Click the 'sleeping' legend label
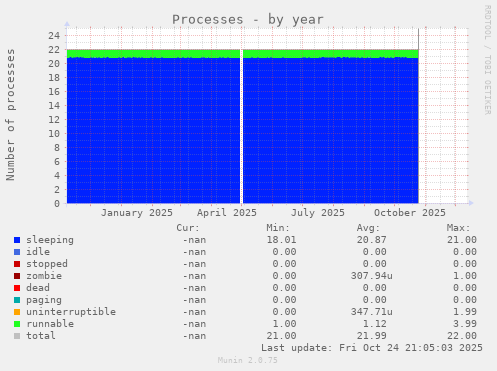The height and width of the screenshot is (371, 497). tap(50, 240)
